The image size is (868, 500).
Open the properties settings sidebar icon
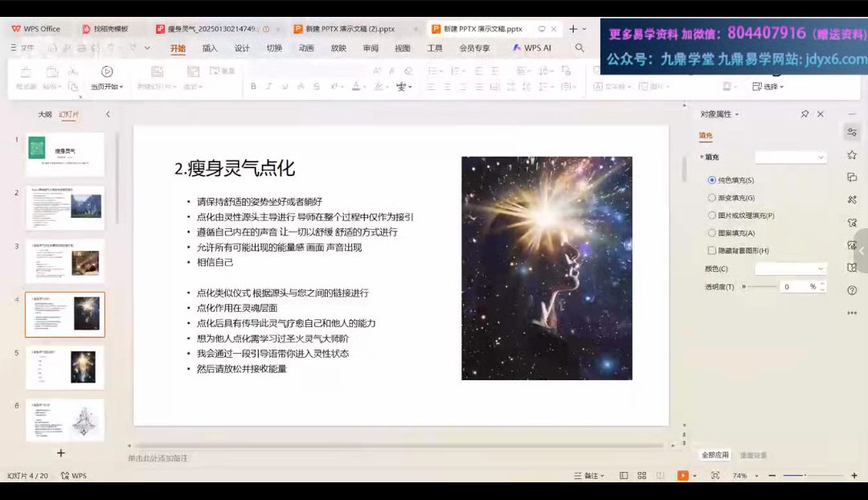(852, 132)
